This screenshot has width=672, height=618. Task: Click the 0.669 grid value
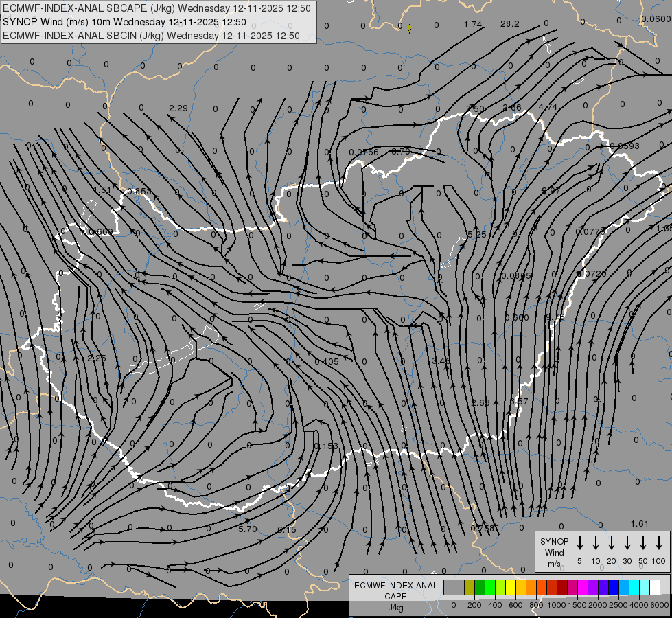[x=101, y=232]
